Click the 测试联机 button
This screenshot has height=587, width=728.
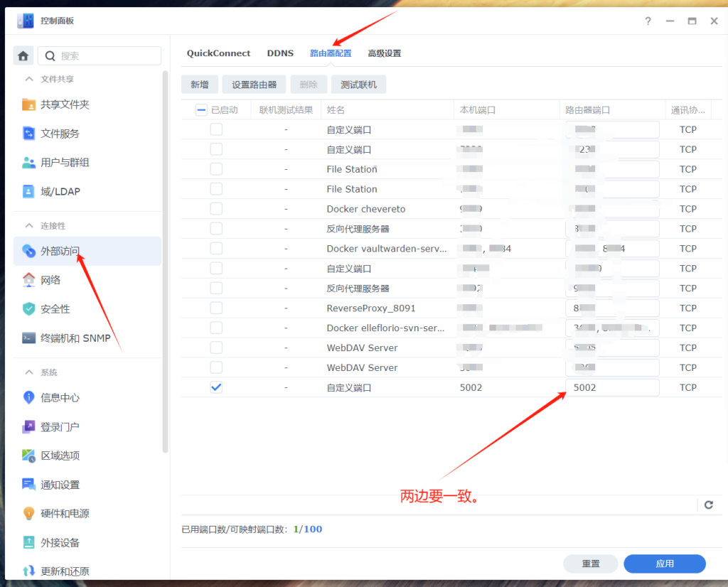[x=358, y=84]
